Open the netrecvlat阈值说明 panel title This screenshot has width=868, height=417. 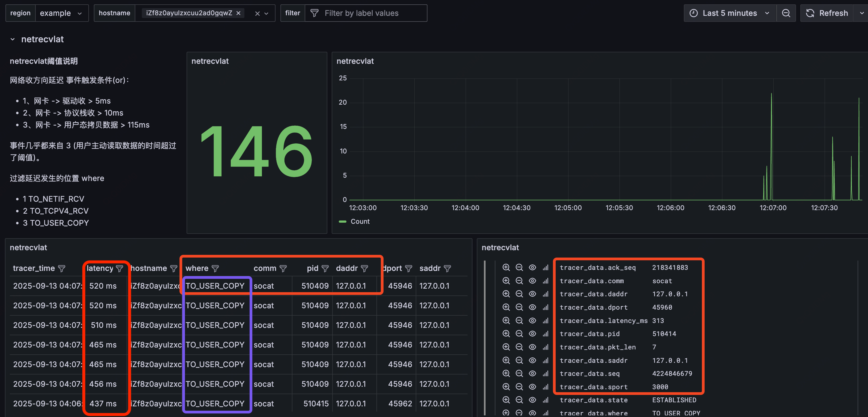point(44,61)
